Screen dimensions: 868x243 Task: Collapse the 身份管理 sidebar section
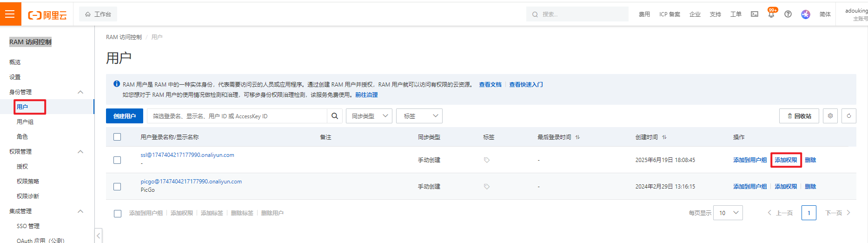[x=80, y=92]
